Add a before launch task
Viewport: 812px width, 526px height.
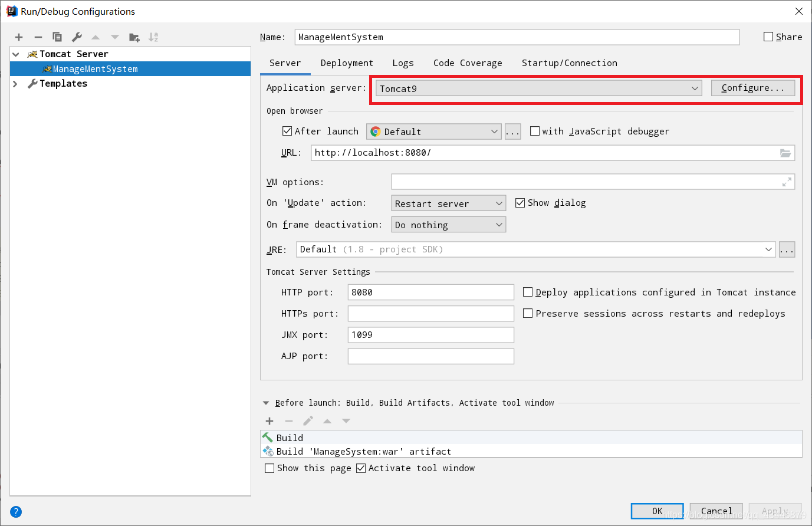[x=269, y=421]
